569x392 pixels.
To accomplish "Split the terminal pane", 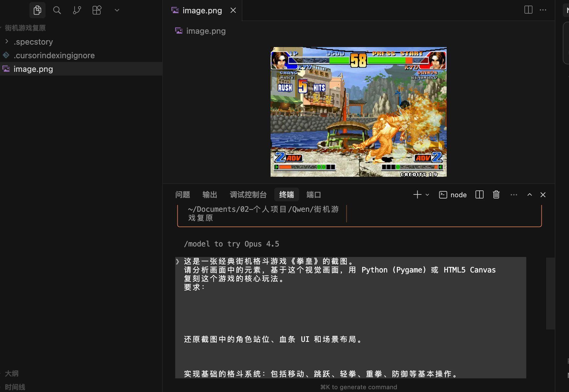I will coord(479,195).
